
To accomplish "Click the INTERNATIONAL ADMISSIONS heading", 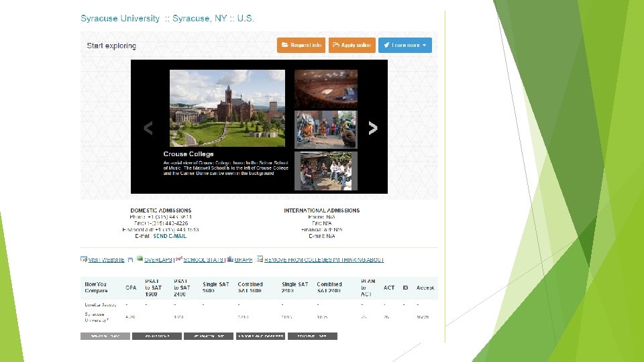I will pos(321,210).
